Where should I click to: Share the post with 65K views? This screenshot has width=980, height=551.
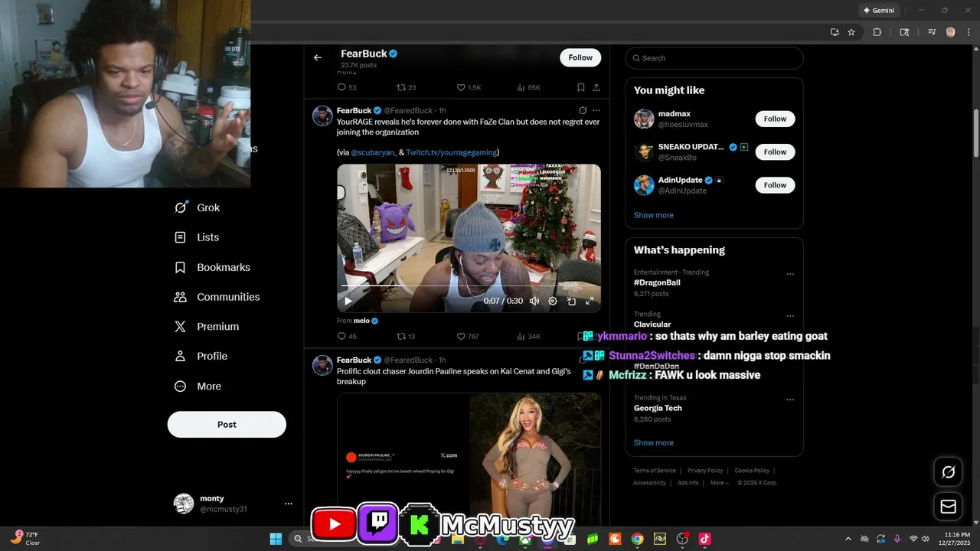pyautogui.click(x=596, y=87)
